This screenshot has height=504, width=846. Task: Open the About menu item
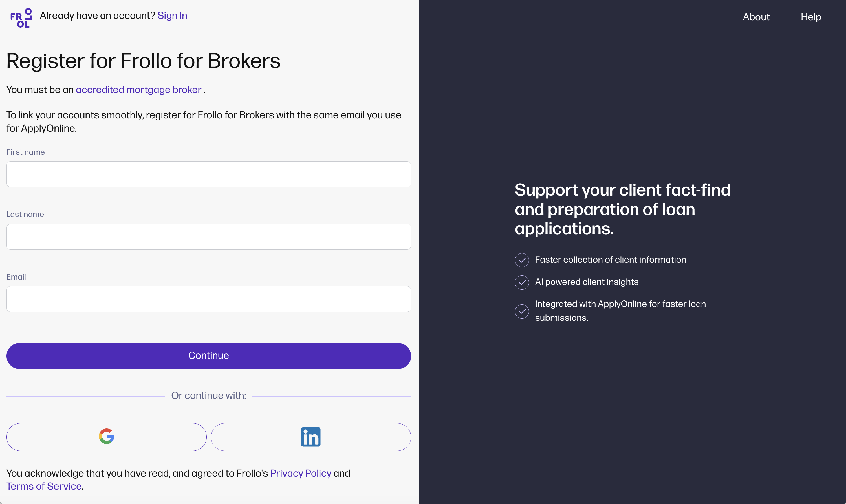tap(756, 17)
